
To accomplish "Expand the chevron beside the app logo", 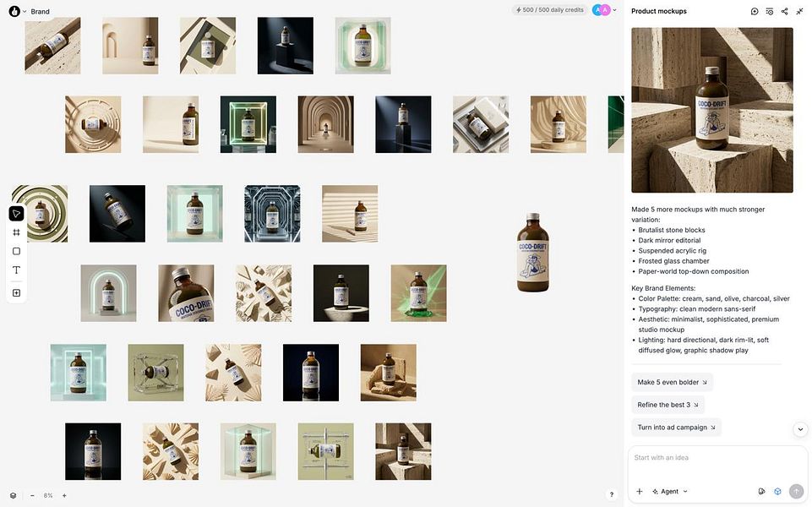I will pyautogui.click(x=25, y=11).
